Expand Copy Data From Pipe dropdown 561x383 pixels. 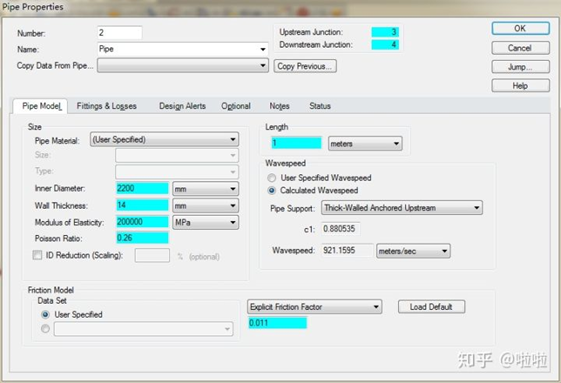(183, 66)
